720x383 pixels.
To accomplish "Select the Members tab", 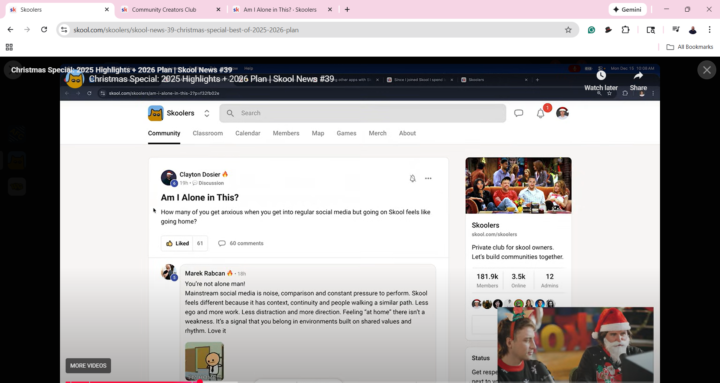I will tap(286, 133).
